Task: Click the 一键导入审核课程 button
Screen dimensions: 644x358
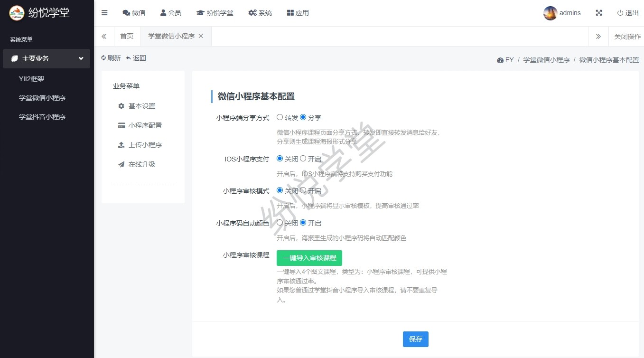Action: click(x=309, y=258)
